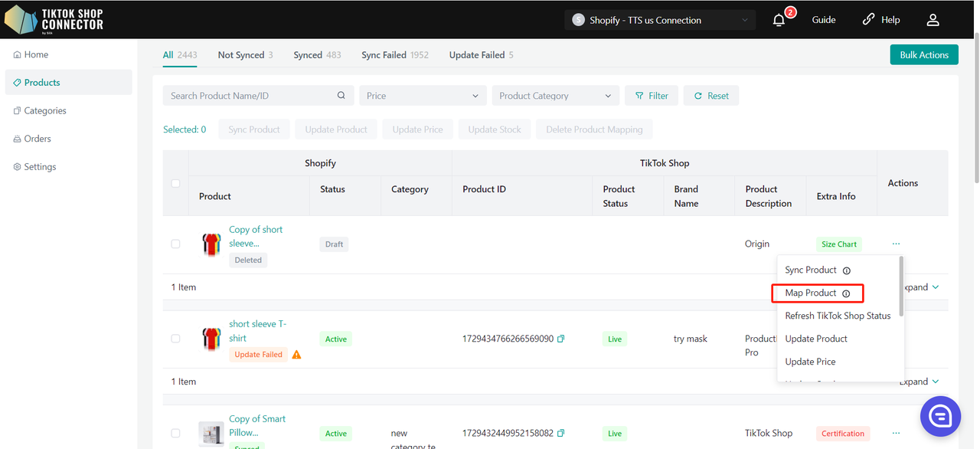Open the chat support bubble
The width and height of the screenshot is (980, 449).
pos(940,416)
